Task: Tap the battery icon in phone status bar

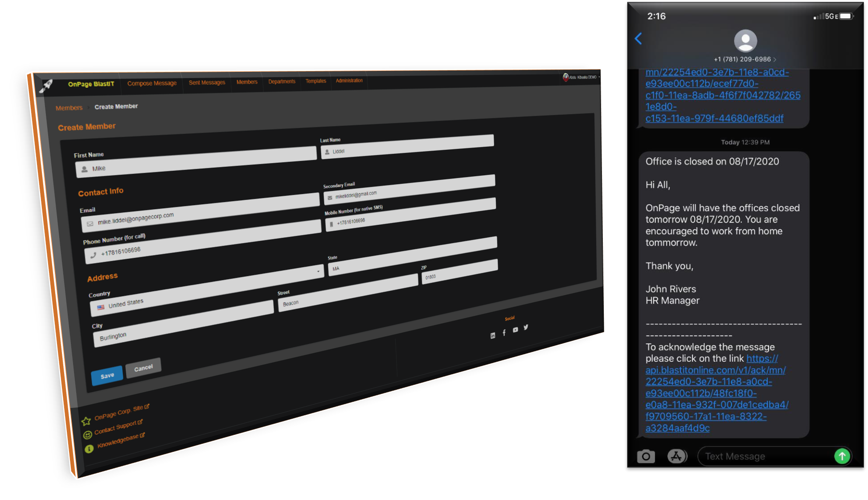Action: [x=846, y=16]
